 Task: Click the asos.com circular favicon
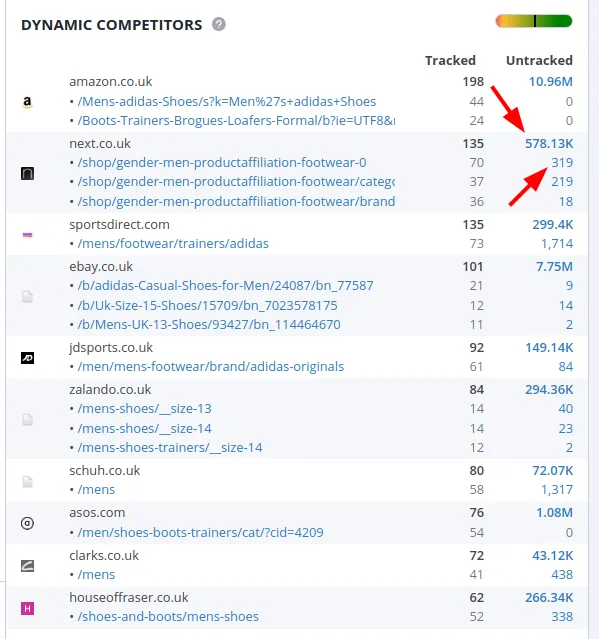[27, 523]
